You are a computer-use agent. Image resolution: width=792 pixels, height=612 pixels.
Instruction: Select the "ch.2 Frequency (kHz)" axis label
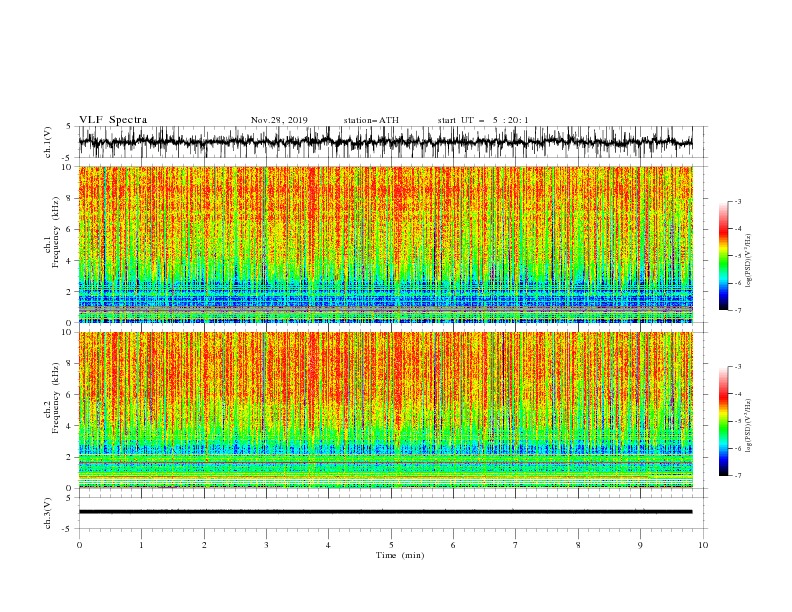tap(52, 398)
